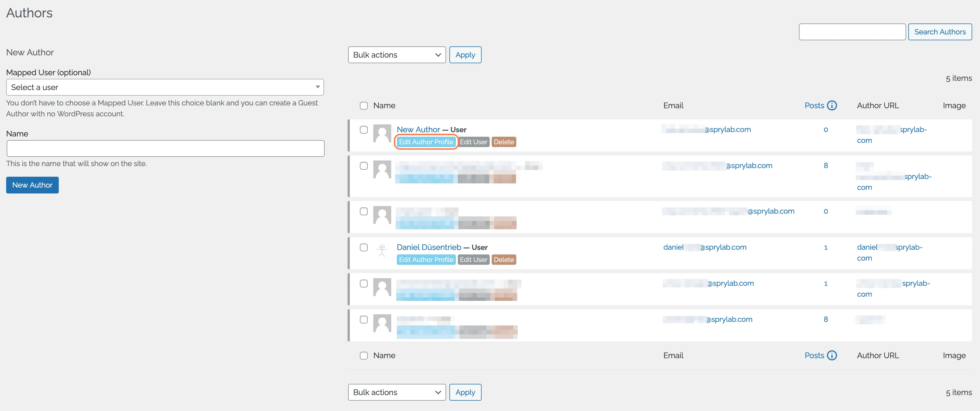Click the New Author row avatar image
This screenshot has width=980, height=411.
[382, 133]
